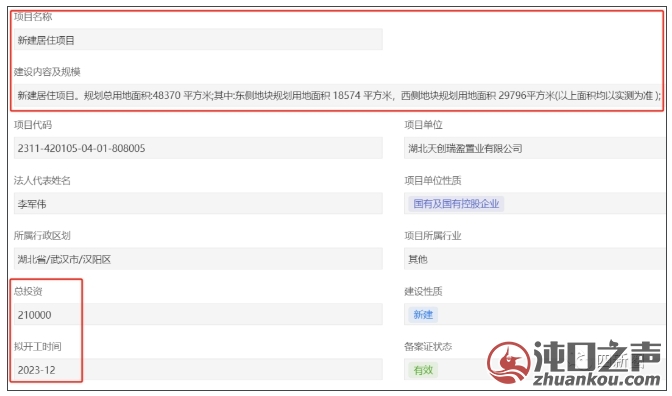Viewport: 672px width, 396px height.
Task: Click the 建设性质 label
Action: [x=423, y=291]
